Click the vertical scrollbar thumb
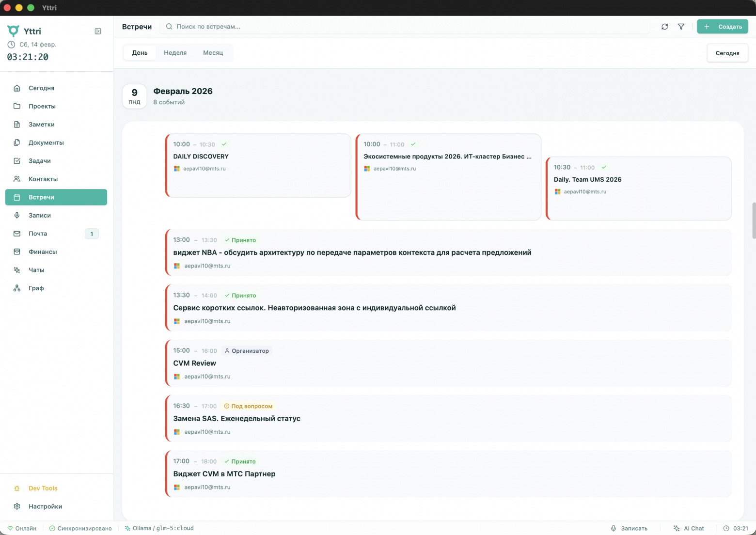 (754, 220)
